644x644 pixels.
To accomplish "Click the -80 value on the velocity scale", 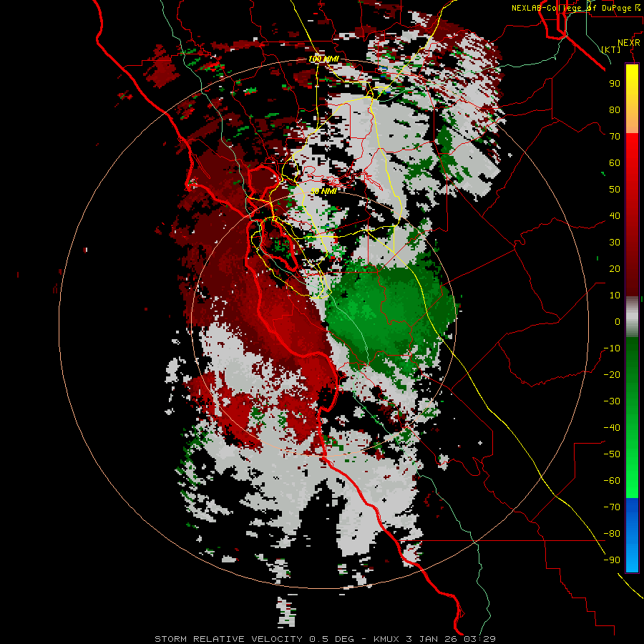I will pos(612,534).
